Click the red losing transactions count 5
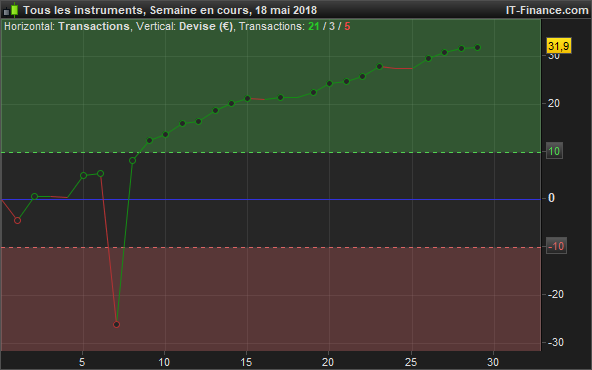Screen dimensions: 592x370 [x=347, y=26]
